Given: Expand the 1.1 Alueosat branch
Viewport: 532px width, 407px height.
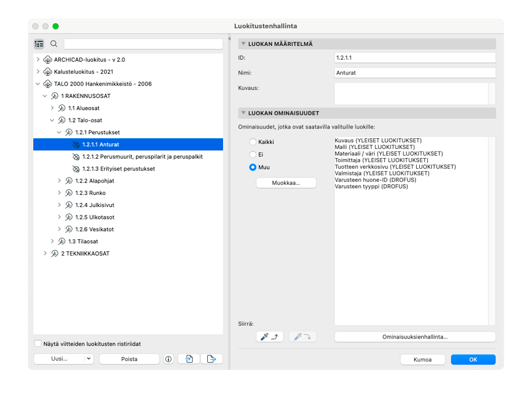Looking at the screenshot, I should (x=52, y=108).
